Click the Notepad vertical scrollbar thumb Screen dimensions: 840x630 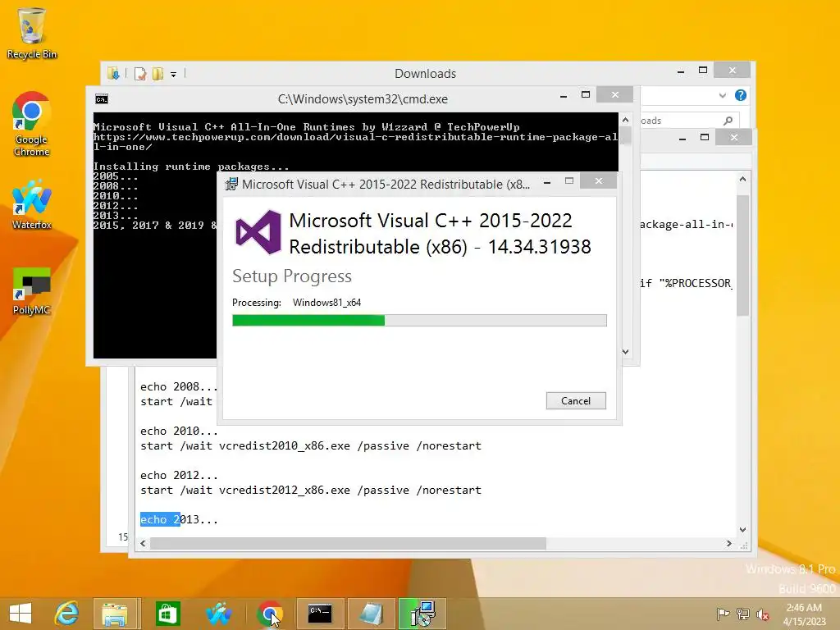point(742,256)
